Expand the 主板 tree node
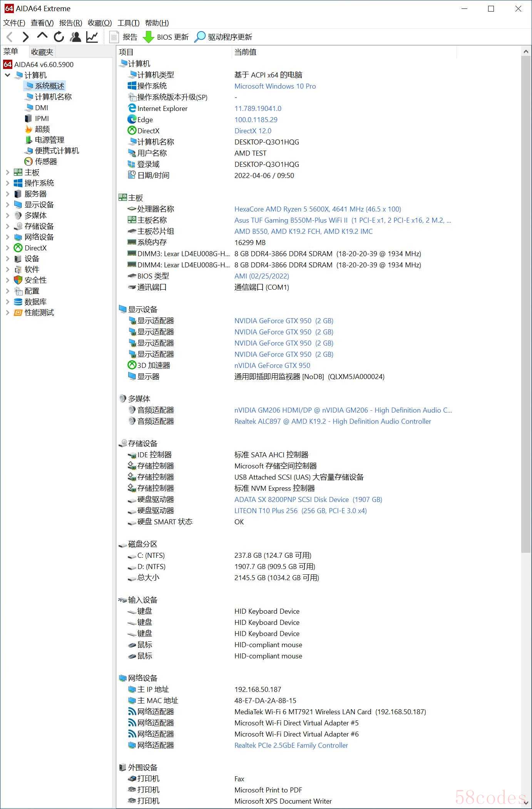The image size is (532, 809). [7, 172]
